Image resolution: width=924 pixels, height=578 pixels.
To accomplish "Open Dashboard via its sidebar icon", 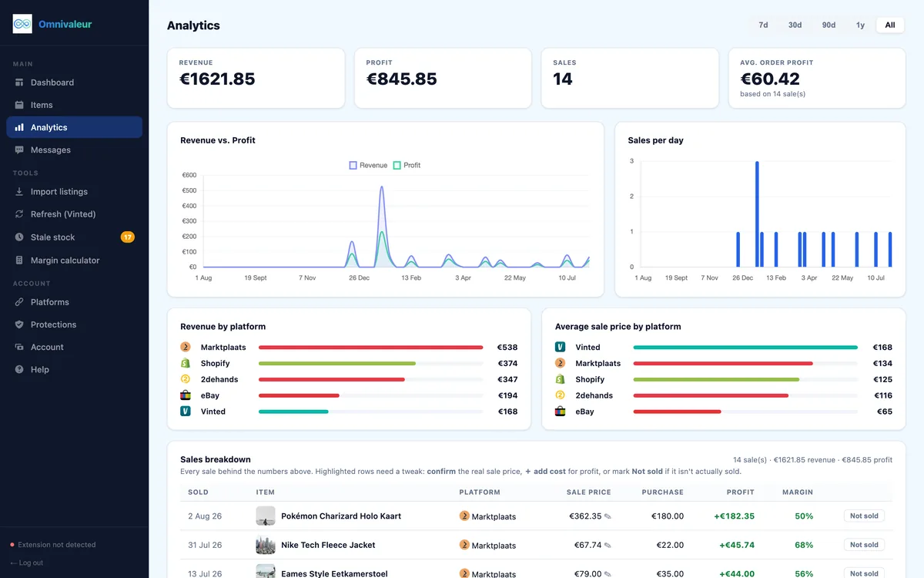I will tap(19, 82).
